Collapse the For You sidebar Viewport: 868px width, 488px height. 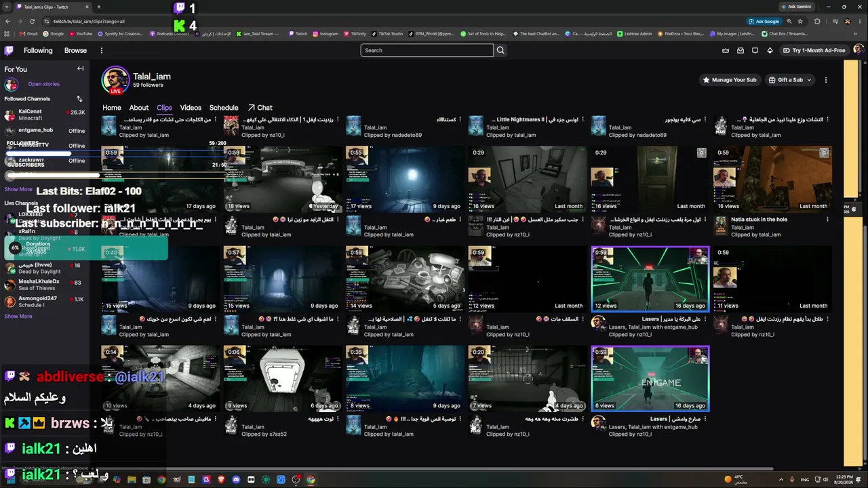pos(80,68)
